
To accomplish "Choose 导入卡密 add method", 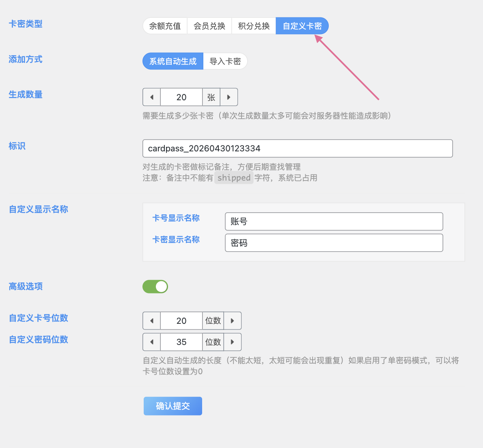I will click(225, 61).
